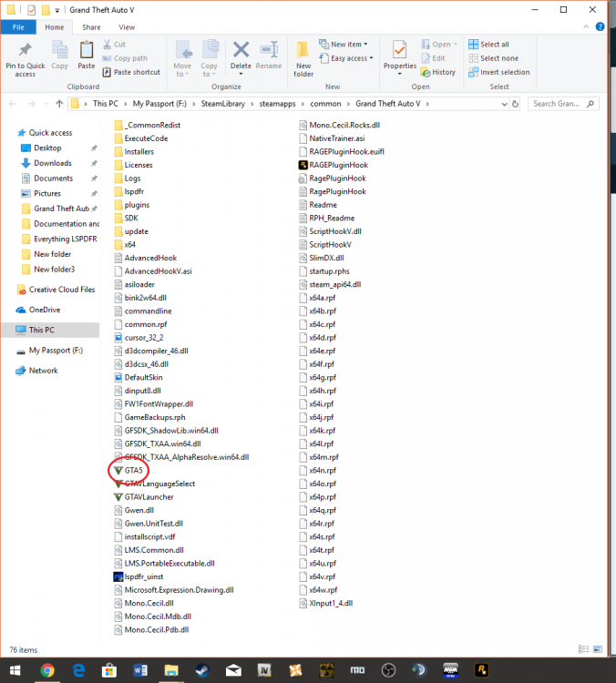This screenshot has height=683, width=616.
Task: Collapse the ribbon with the chevron
Action: pos(586,27)
